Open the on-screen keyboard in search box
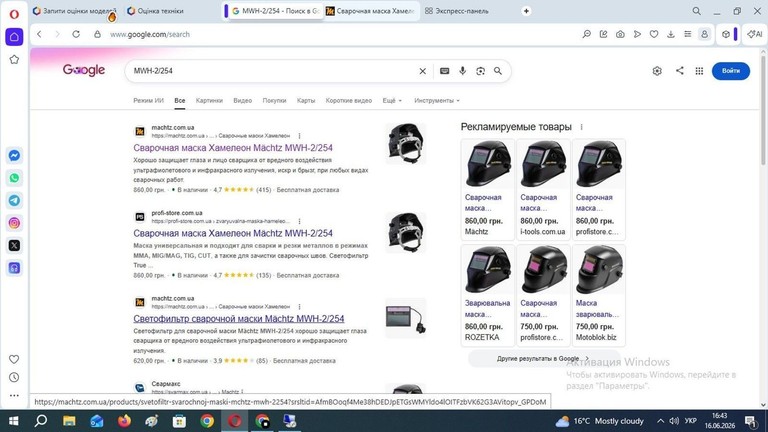768x432 pixels. [444, 71]
